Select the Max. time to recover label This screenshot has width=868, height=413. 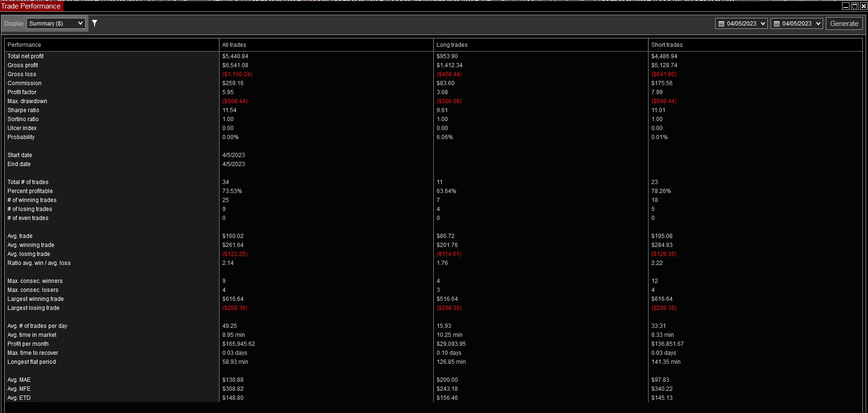coord(33,353)
